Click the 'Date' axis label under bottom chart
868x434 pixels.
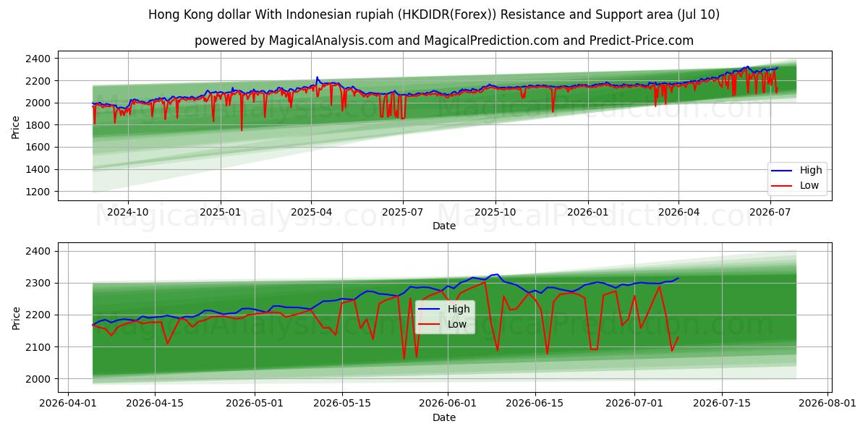pos(444,417)
